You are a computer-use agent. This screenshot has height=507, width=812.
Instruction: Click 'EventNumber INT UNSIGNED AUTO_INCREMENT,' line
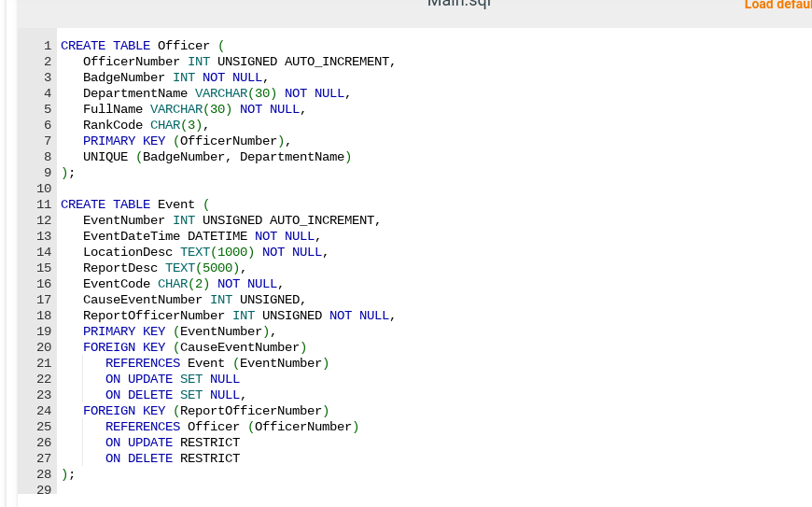[232, 220]
